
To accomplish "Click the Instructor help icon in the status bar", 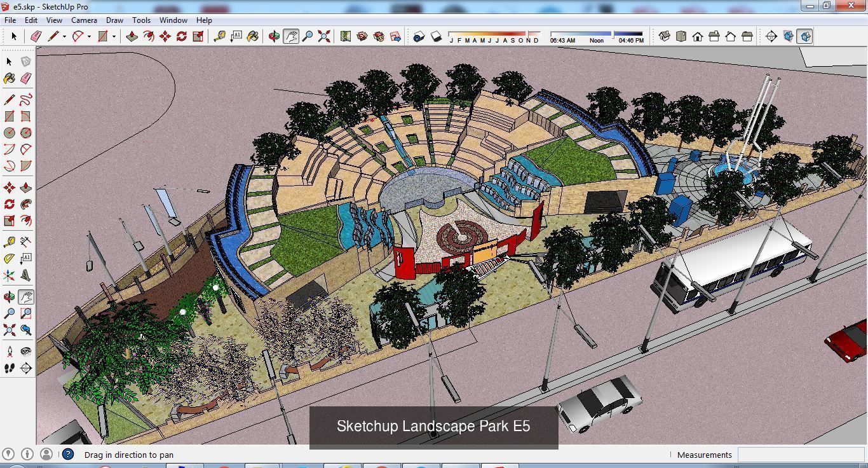I will [x=68, y=454].
